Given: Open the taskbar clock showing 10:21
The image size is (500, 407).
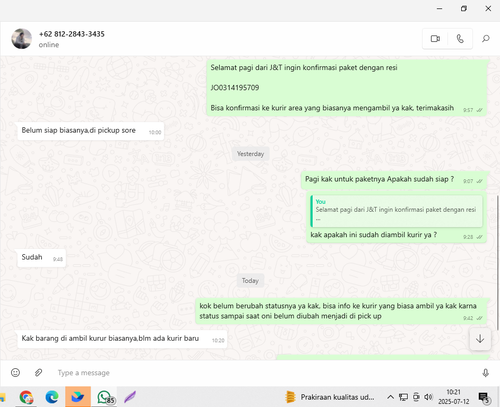Looking at the screenshot, I should [454, 397].
